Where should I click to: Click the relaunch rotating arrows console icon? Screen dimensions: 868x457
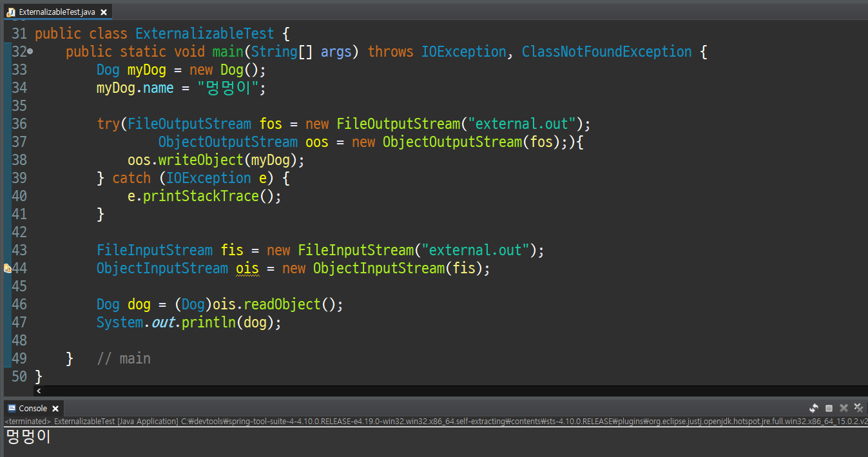point(814,408)
